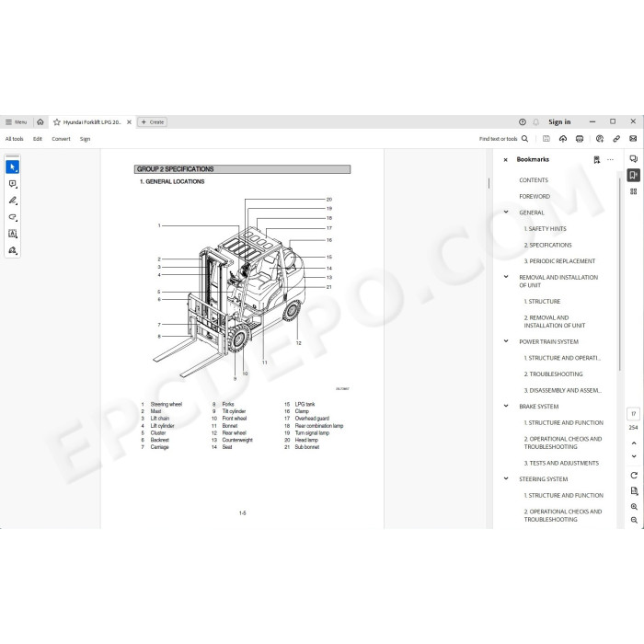Collapse the BRAKE SYSTEM section
The height and width of the screenshot is (644, 644).
[506, 406]
